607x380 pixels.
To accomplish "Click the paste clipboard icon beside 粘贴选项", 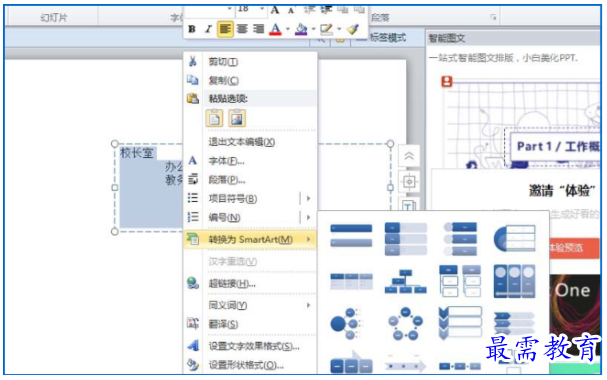I will (193, 98).
